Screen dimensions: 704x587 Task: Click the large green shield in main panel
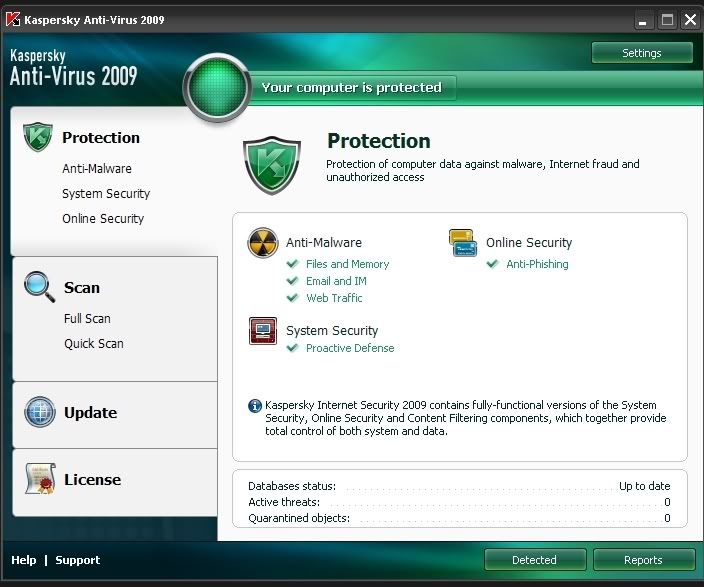pyautogui.click(x=272, y=165)
